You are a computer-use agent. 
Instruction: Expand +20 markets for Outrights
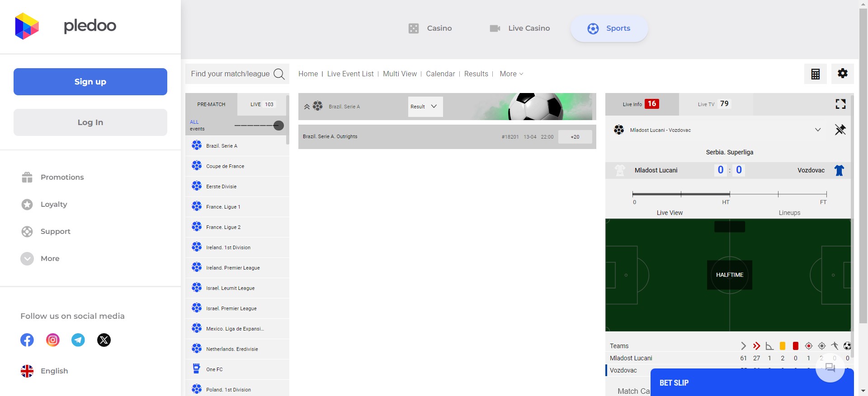(x=575, y=137)
